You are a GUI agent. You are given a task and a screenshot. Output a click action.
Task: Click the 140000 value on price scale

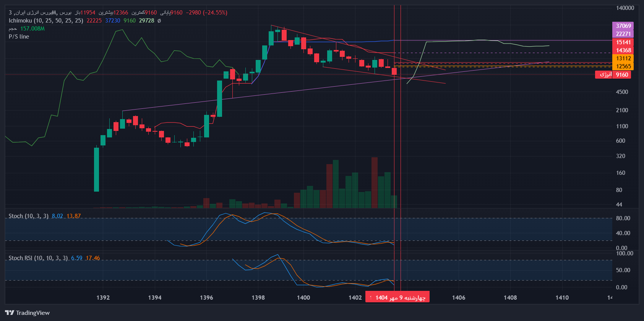pyautogui.click(x=625, y=8)
